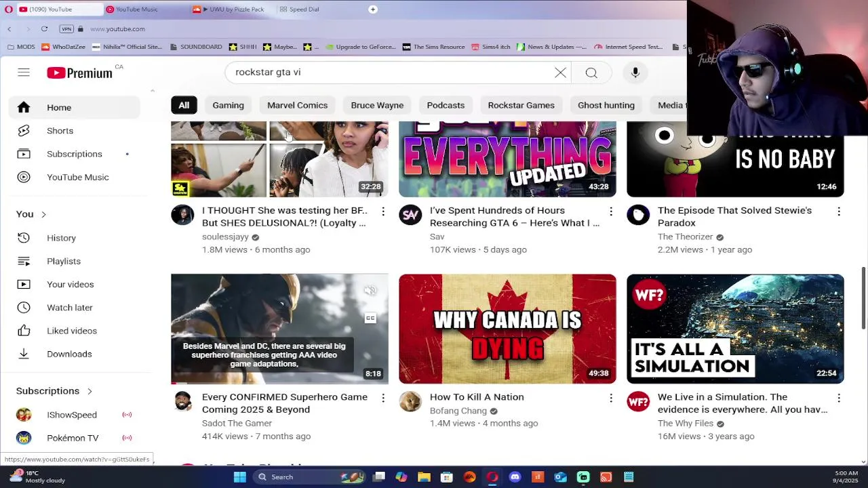Select the Bruce Wayne filter chip
This screenshot has width=868, height=488.
377,105
